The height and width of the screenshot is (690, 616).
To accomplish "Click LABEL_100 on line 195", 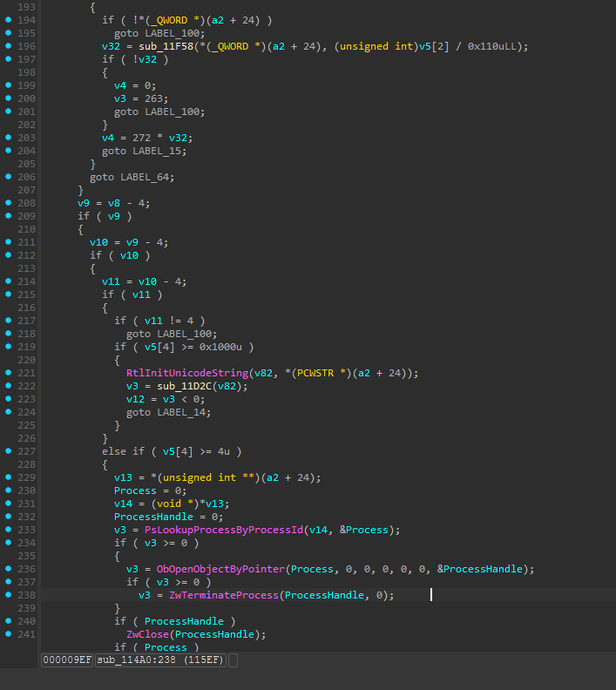I will [x=173, y=33].
